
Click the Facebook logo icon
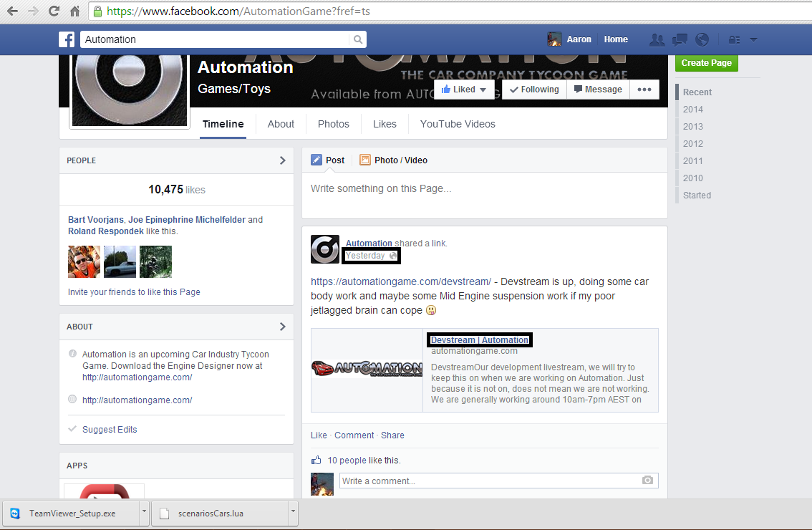pos(67,39)
